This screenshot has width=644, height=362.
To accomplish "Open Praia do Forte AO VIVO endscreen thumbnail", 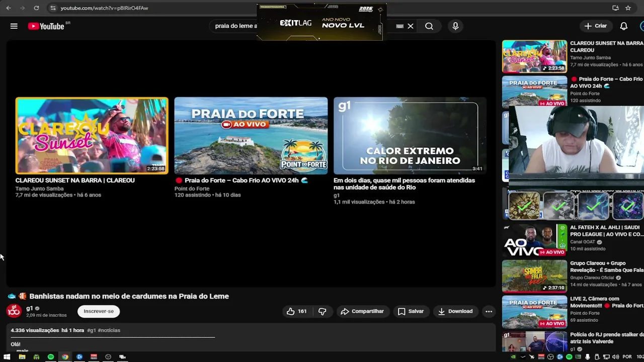I will pos(251,136).
